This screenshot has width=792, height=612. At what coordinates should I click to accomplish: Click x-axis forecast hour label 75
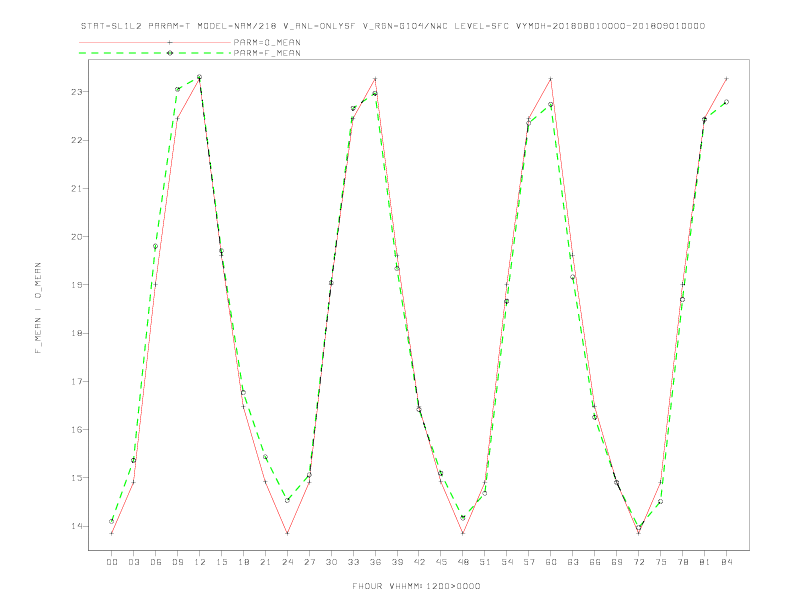[661, 562]
